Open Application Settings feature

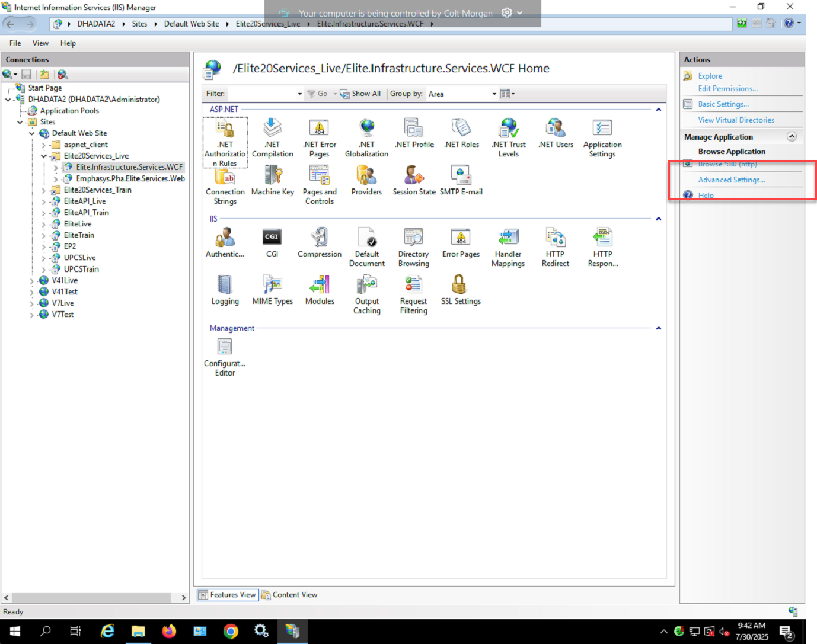tap(602, 137)
